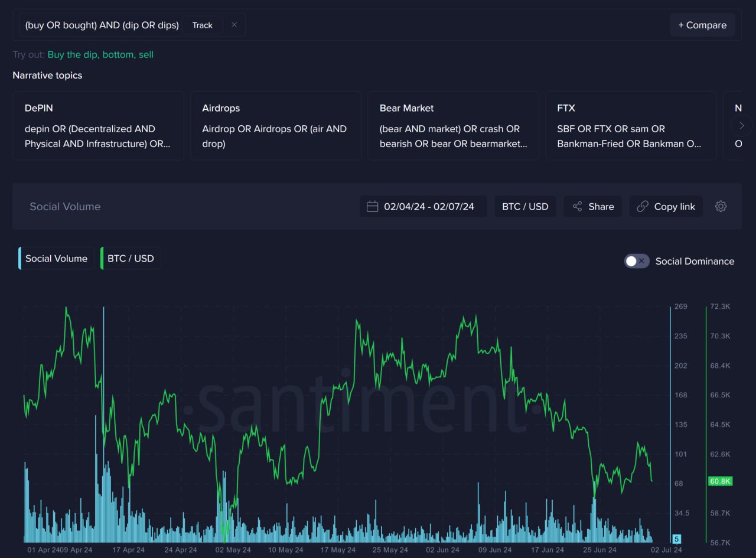Click the Track button
This screenshot has width=756, height=558.
click(202, 25)
